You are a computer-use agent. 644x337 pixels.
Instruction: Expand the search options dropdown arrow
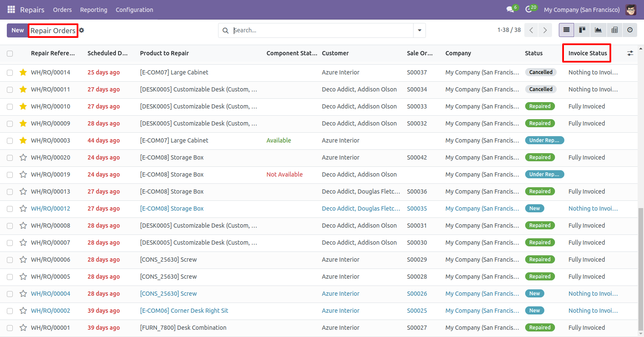tap(420, 31)
